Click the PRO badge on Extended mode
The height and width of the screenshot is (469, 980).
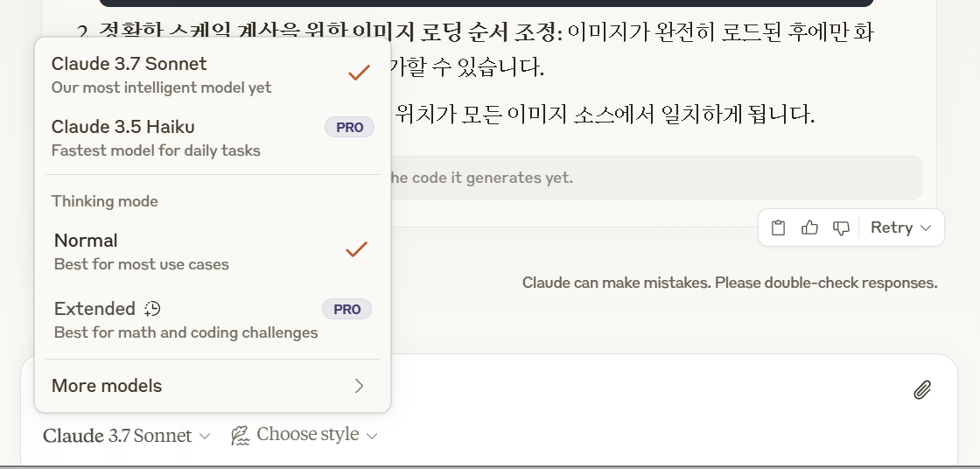(x=346, y=309)
